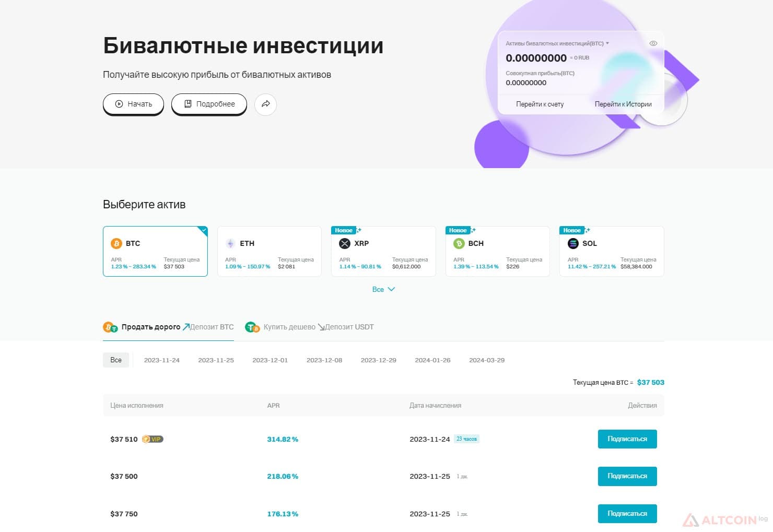The image size is (773, 532).
Task: Click the Bitcoin Cash logo icon
Action: point(459,243)
